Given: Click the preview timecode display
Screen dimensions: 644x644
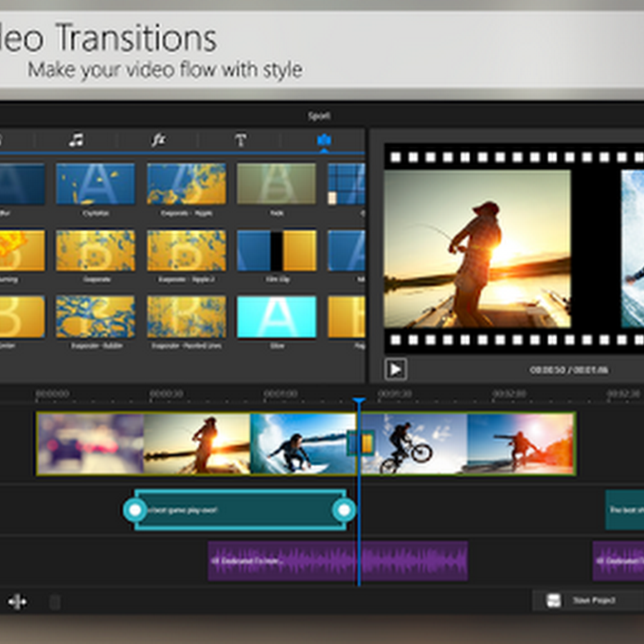Looking at the screenshot, I should click(x=569, y=370).
